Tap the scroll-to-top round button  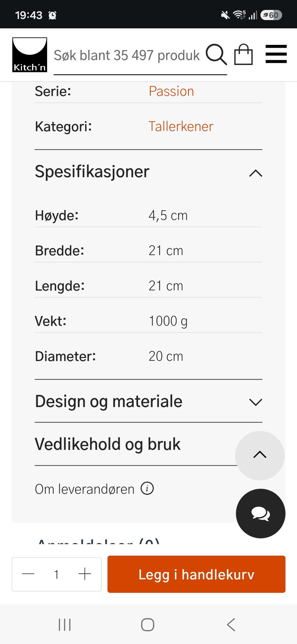[260, 455]
